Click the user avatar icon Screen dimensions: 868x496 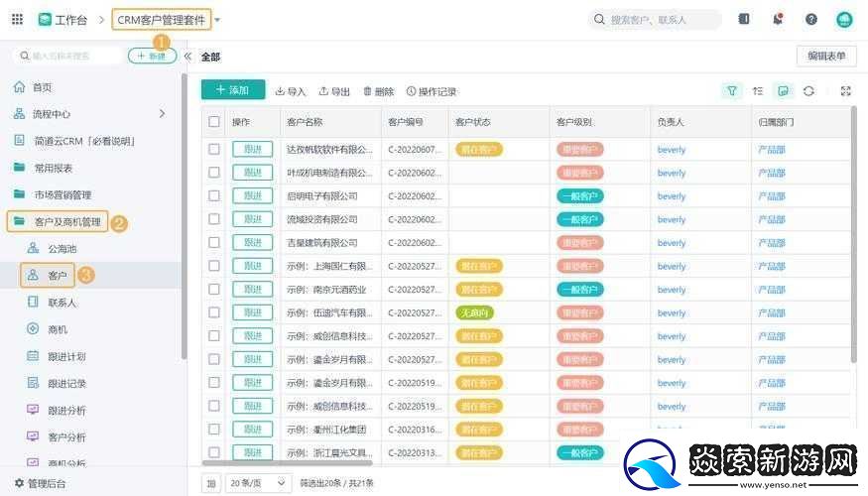(844, 20)
